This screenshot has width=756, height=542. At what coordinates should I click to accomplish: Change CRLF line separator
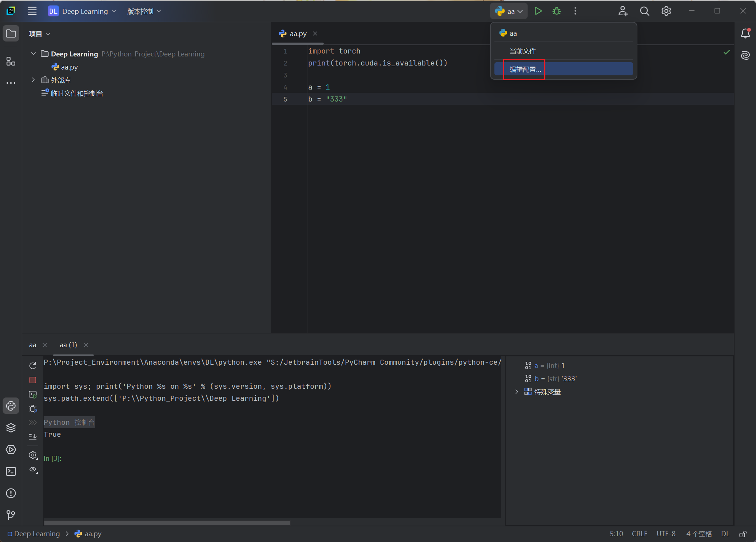(x=640, y=534)
